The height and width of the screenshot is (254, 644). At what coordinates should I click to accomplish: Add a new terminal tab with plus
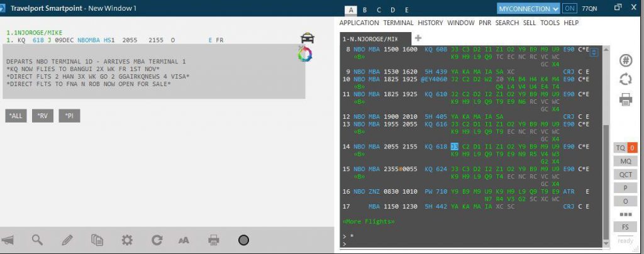(418, 38)
